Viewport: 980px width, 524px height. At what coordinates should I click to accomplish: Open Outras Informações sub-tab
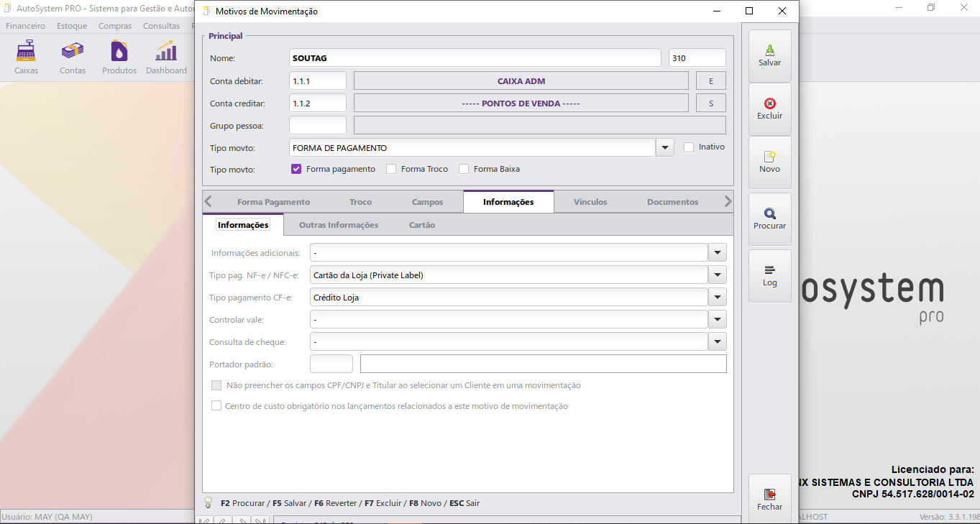pyautogui.click(x=339, y=225)
